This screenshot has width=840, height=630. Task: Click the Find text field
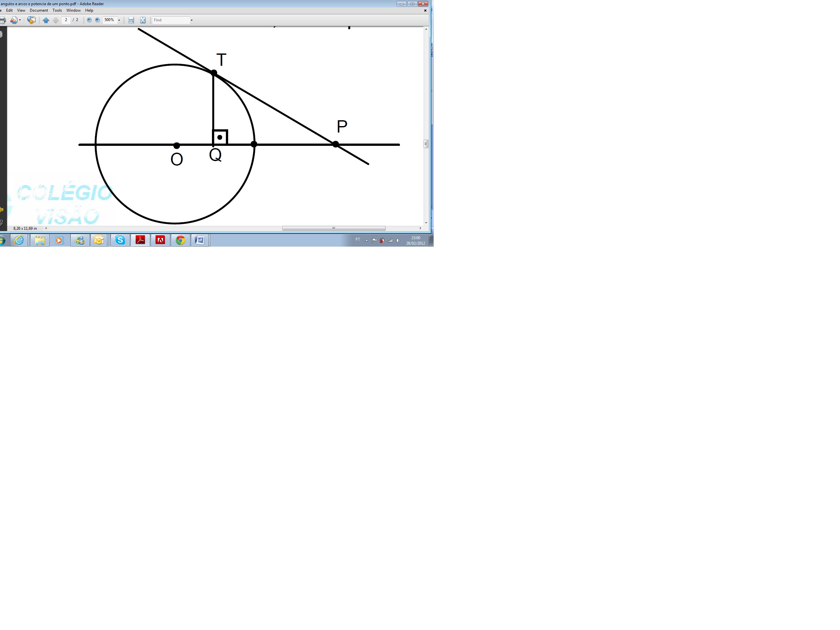170,20
